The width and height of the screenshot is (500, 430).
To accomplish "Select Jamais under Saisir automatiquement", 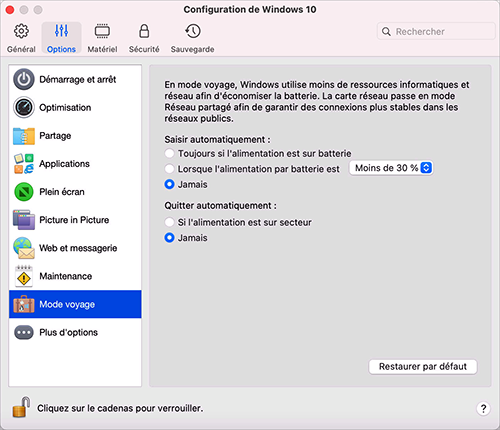I will tap(169, 184).
